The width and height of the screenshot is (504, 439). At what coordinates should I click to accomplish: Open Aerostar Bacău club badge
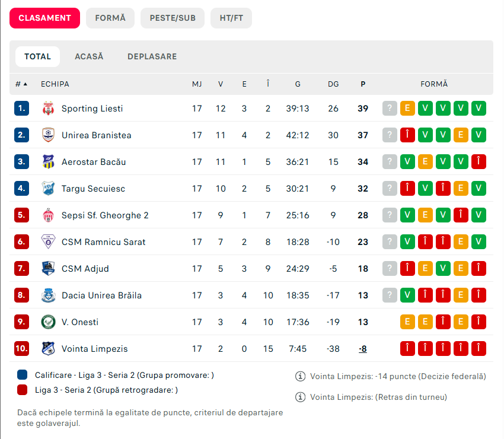point(48,162)
